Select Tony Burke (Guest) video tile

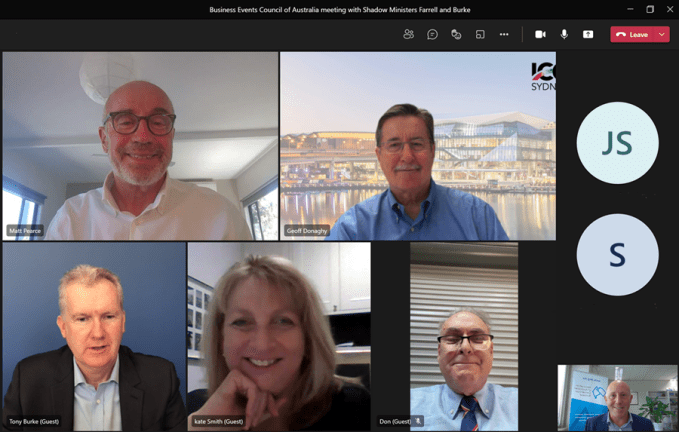click(x=94, y=336)
